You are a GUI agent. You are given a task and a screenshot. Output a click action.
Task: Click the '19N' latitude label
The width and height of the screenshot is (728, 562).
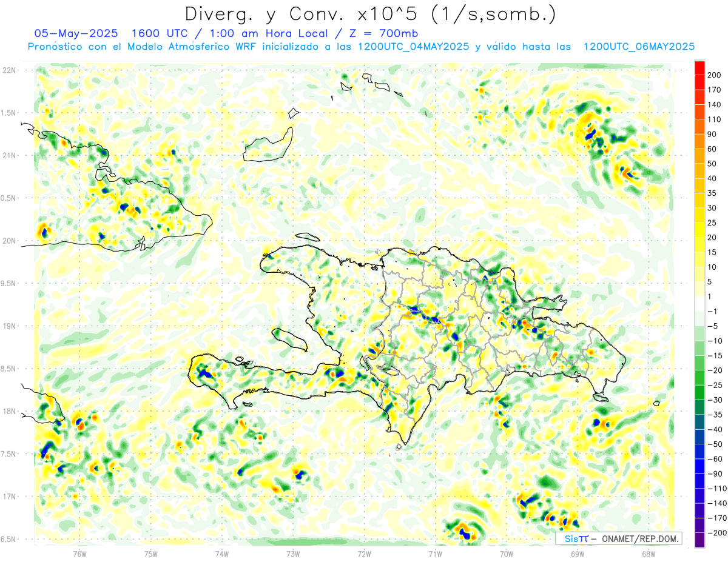8,326
